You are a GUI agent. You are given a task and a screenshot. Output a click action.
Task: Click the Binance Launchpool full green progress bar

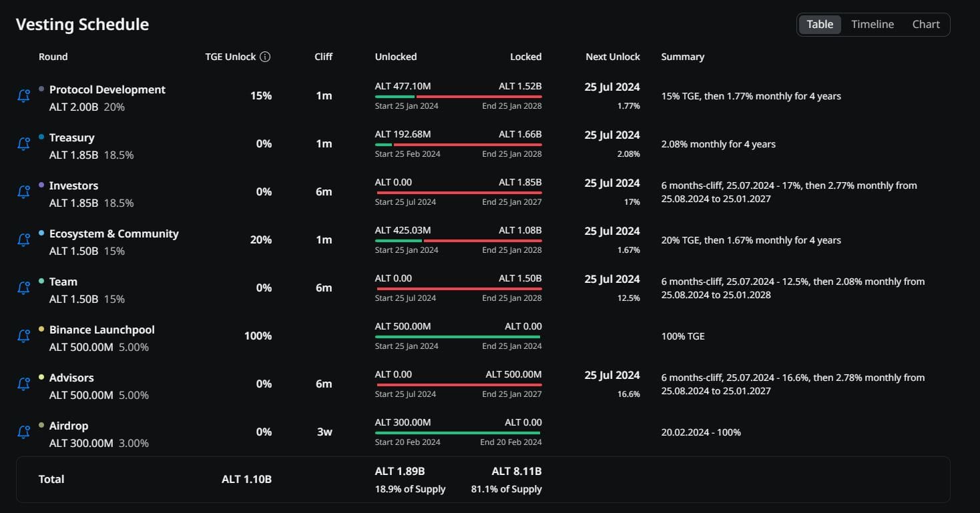(459, 337)
